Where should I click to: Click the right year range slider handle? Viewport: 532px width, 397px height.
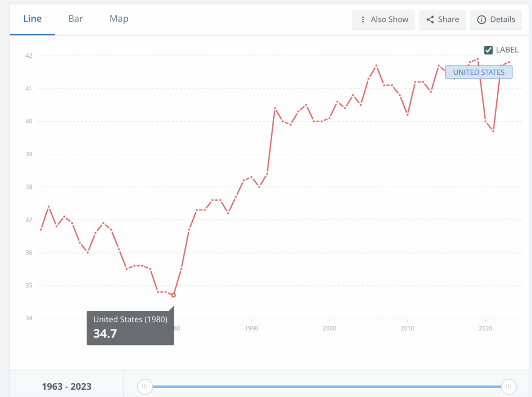509,386
